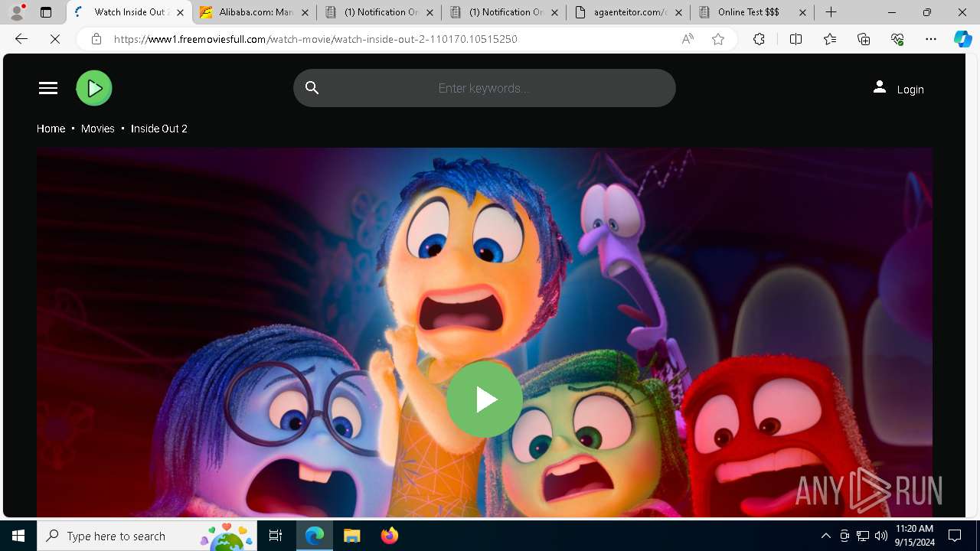Open Collections panel
Viewport: 980px width, 551px height.
(864, 39)
